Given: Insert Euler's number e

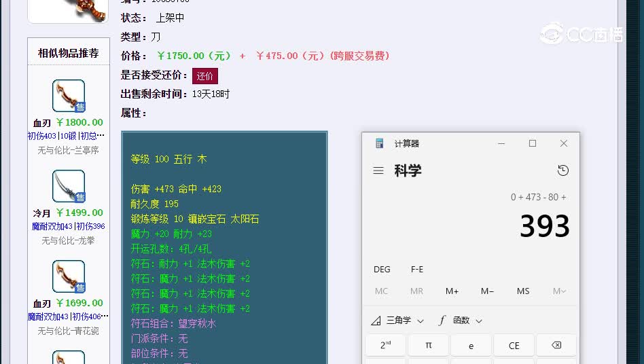Looking at the screenshot, I should pyautogui.click(x=471, y=345).
